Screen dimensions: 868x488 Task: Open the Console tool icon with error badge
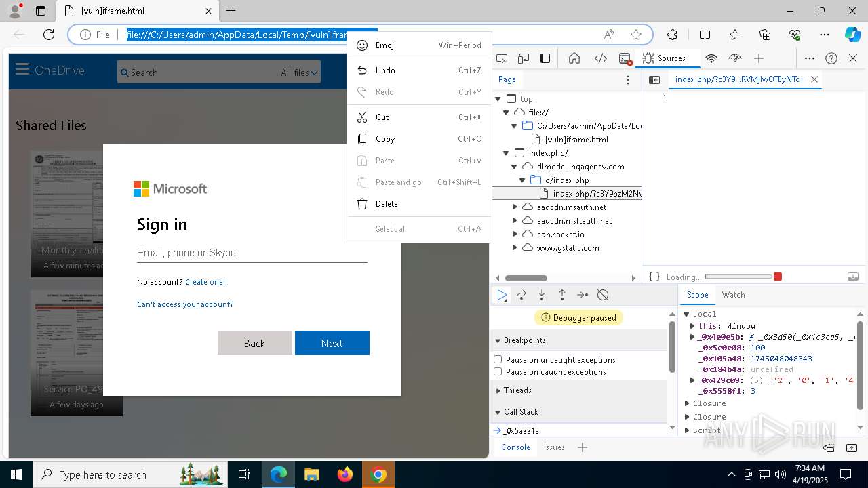point(625,58)
